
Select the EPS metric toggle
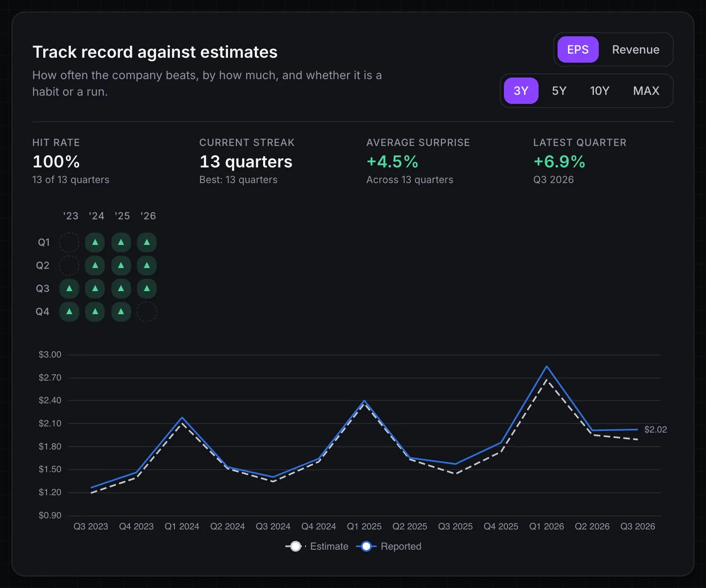pos(578,49)
